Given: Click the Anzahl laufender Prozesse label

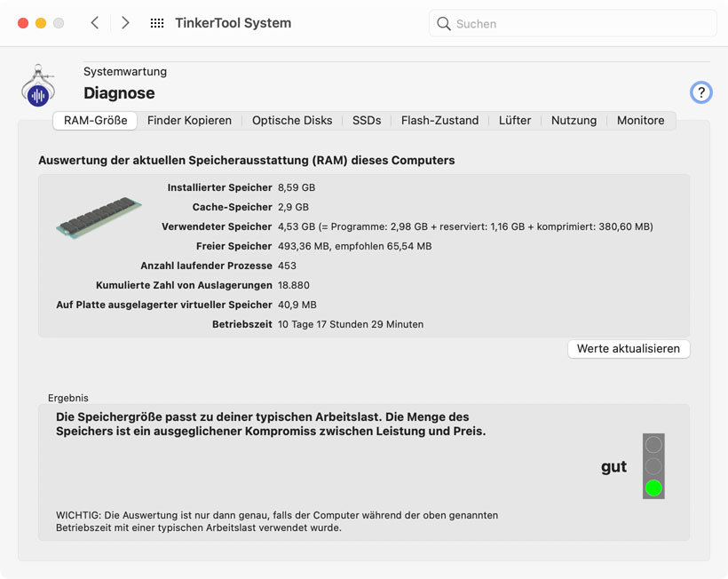Looking at the screenshot, I should pos(206,266).
